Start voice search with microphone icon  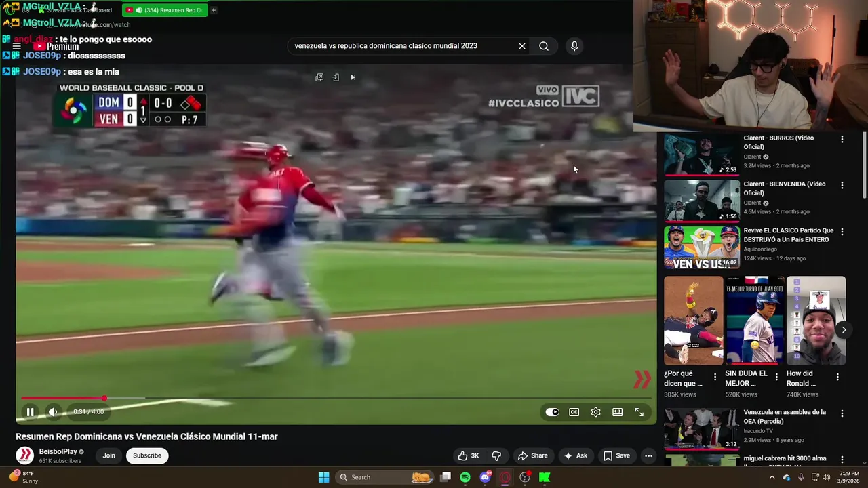pyautogui.click(x=574, y=46)
